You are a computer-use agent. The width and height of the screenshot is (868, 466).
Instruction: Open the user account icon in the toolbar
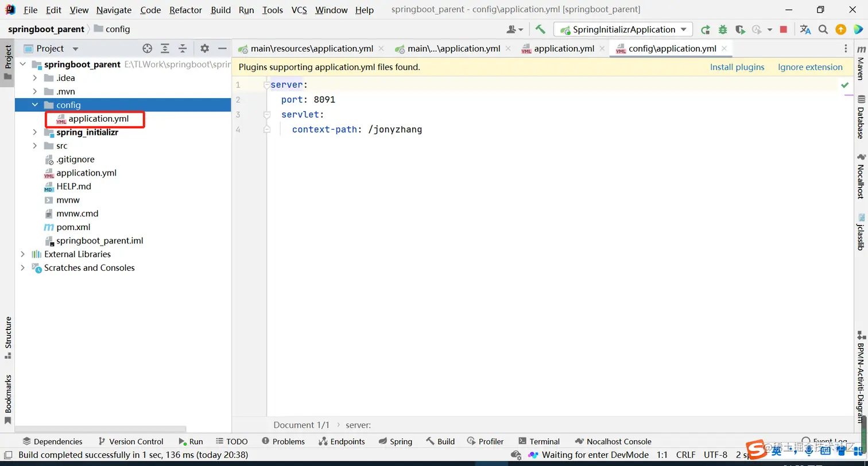pos(514,29)
